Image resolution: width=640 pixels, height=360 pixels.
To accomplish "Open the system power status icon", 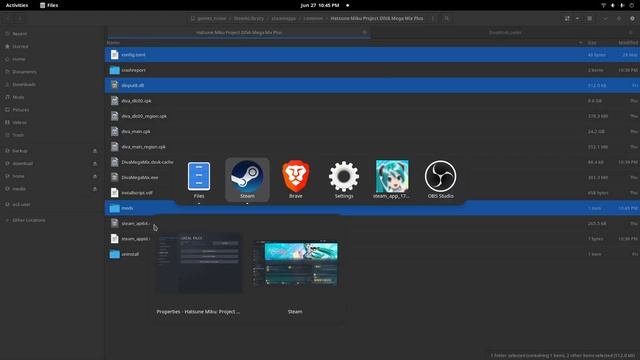I will coord(631,5).
